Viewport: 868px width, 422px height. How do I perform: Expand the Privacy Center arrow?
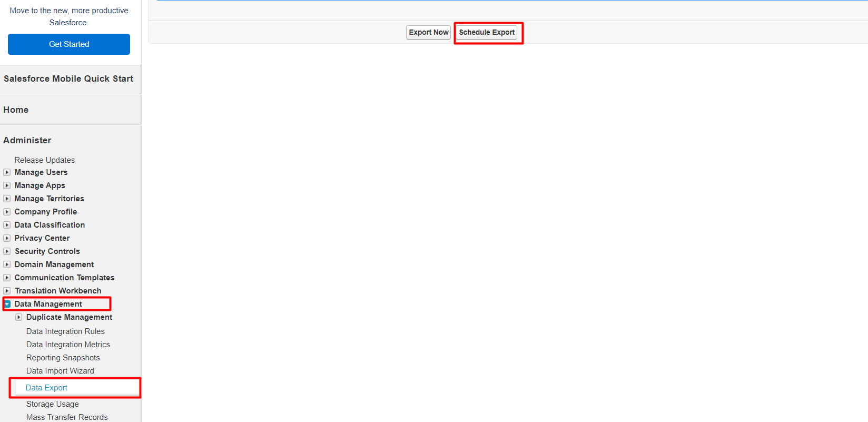(x=7, y=238)
